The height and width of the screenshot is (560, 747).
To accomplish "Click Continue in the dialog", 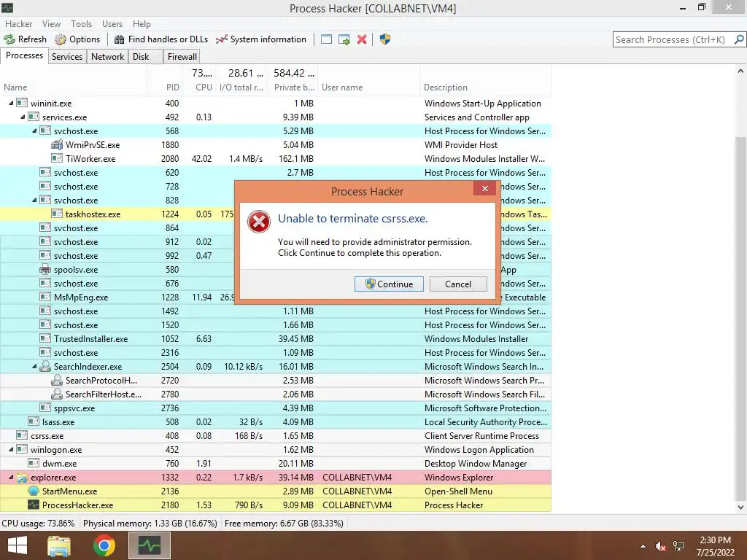I will pyautogui.click(x=389, y=284).
